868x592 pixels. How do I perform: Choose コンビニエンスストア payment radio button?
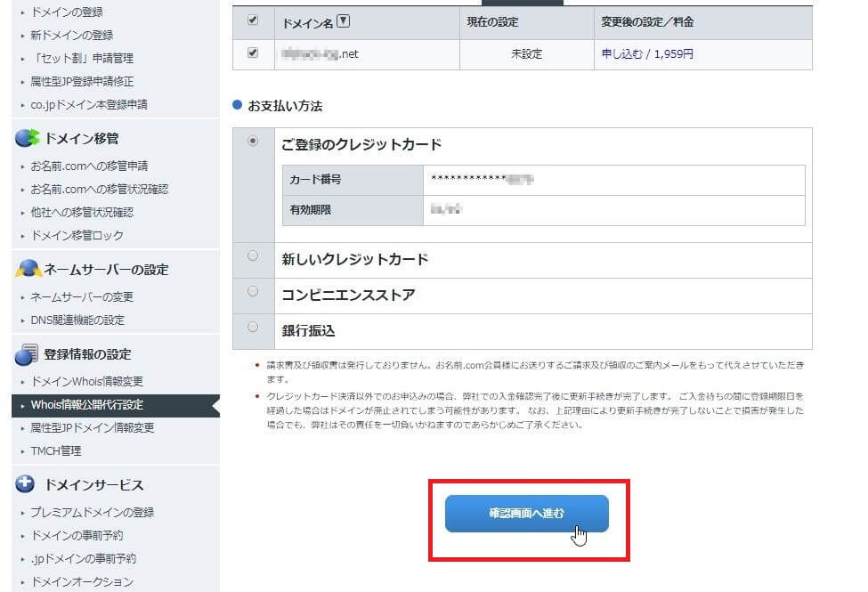pos(253,291)
